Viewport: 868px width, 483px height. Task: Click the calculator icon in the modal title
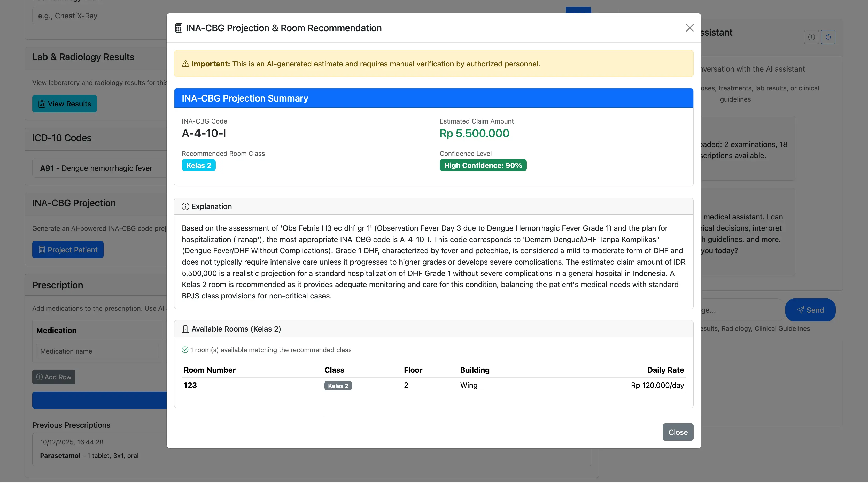[x=179, y=28]
